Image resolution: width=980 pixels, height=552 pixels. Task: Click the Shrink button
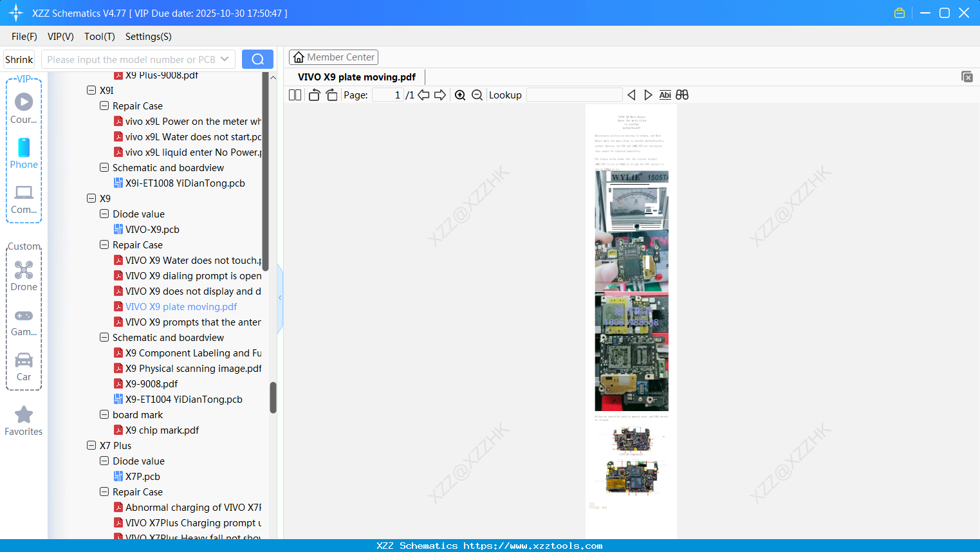click(x=19, y=60)
